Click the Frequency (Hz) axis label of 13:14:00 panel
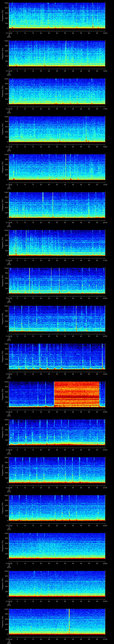 pos(3,16)
